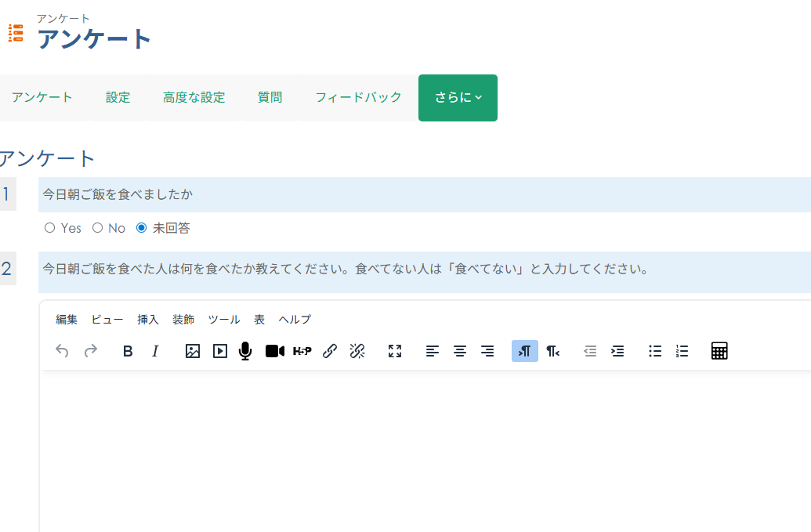Select the Yes radio button

click(x=49, y=228)
